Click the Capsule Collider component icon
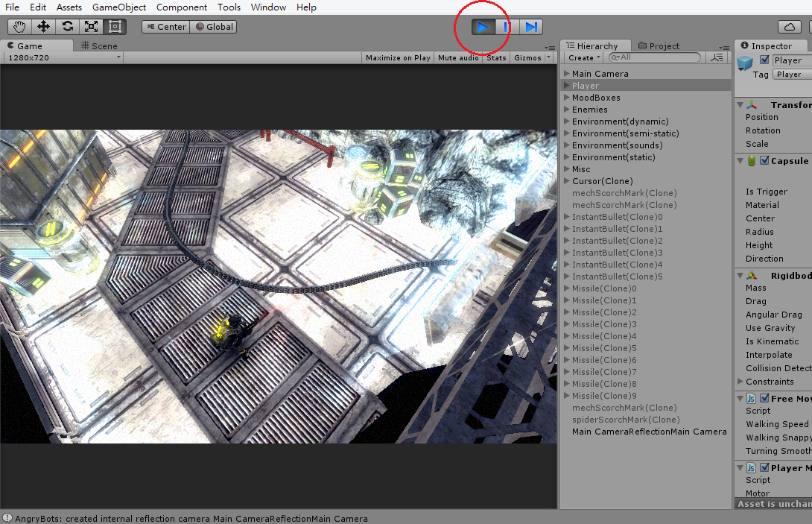The width and height of the screenshot is (812, 524). [752, 161]
